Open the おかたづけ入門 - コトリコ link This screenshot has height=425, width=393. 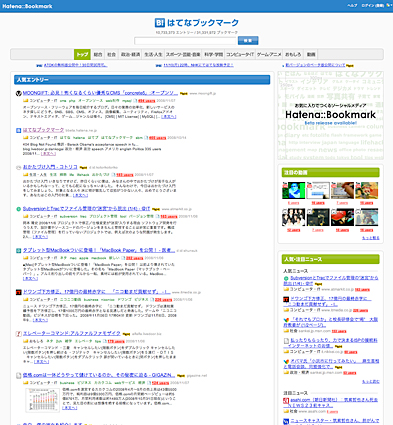click(50, 167)
